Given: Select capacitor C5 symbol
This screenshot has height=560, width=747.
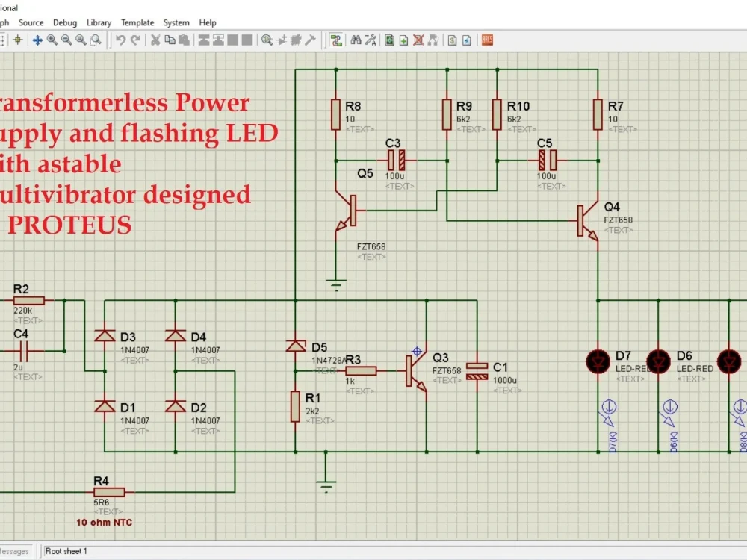Looking at the screenshot, I should [x=548, y=161].
